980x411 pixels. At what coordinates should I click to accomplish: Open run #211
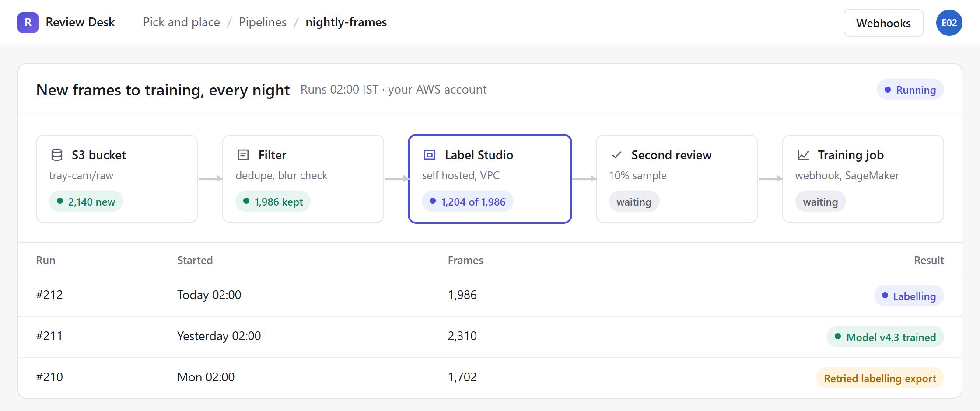tap(490, 337)
